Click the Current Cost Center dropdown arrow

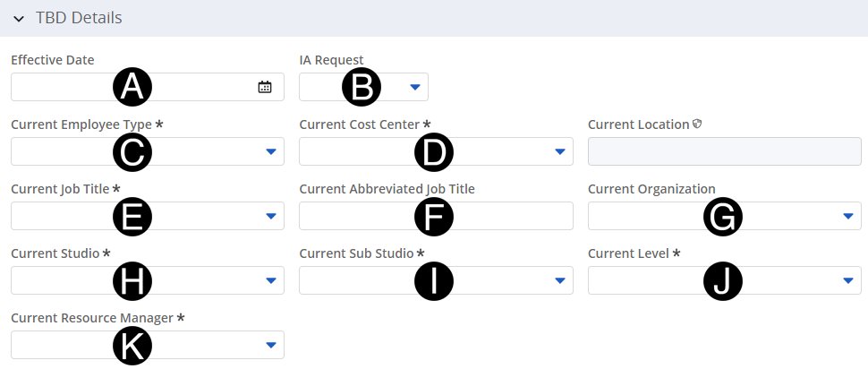click(x=559, y=151)
